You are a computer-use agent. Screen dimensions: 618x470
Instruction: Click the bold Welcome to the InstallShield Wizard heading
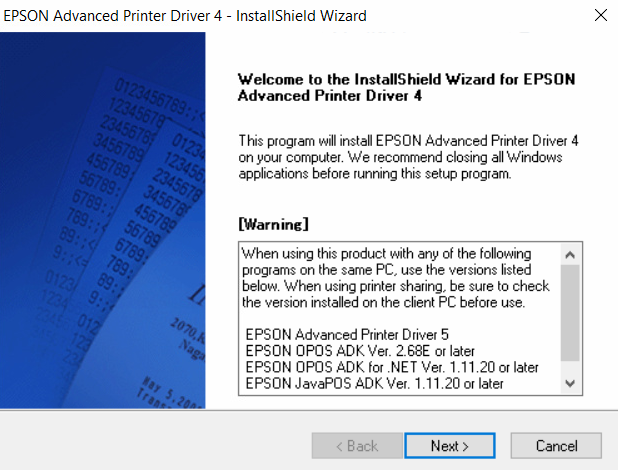coord(408,87)
